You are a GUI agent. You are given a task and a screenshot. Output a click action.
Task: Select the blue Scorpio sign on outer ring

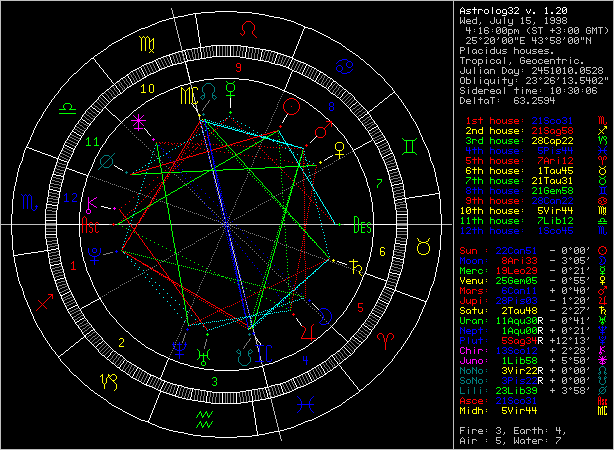(29, 202)
